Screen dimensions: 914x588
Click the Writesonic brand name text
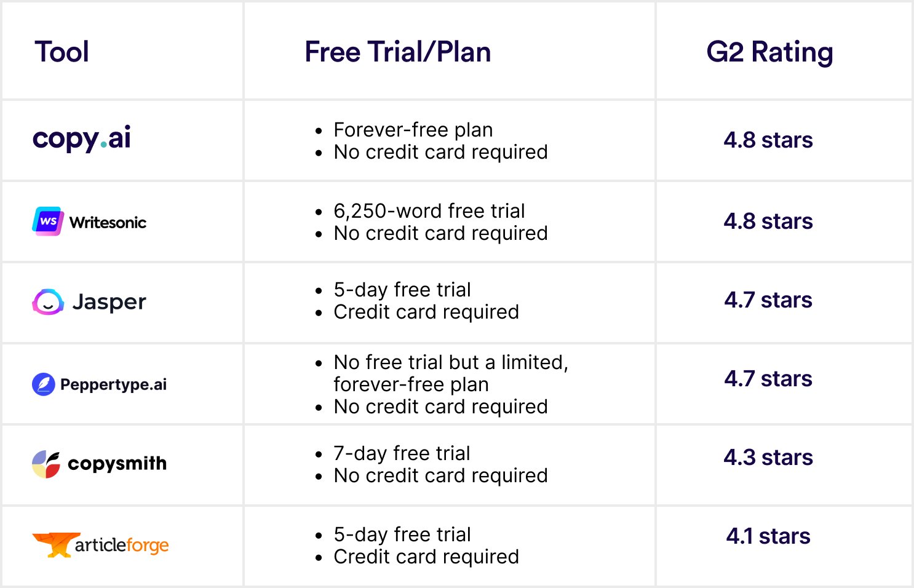108,223
